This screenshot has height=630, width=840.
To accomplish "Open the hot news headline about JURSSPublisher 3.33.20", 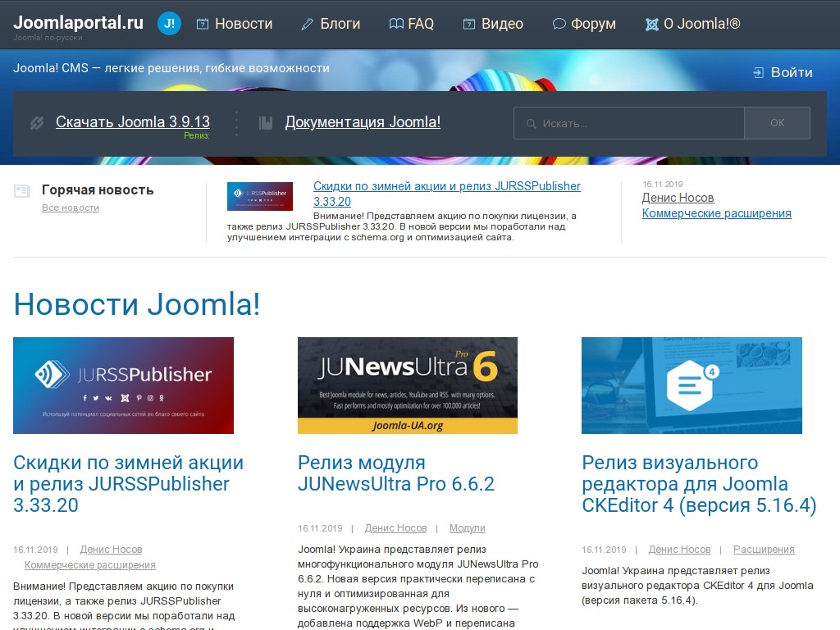I will point(447,194).
